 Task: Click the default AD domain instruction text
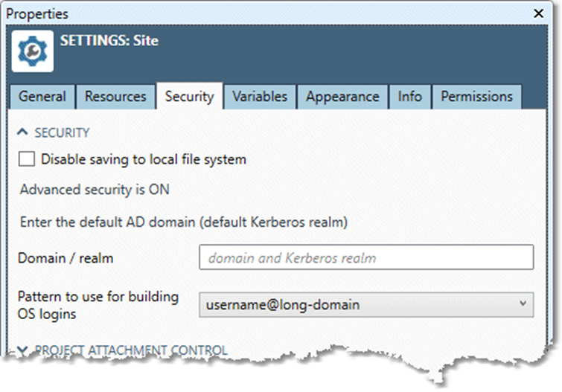tap(183, 222)
